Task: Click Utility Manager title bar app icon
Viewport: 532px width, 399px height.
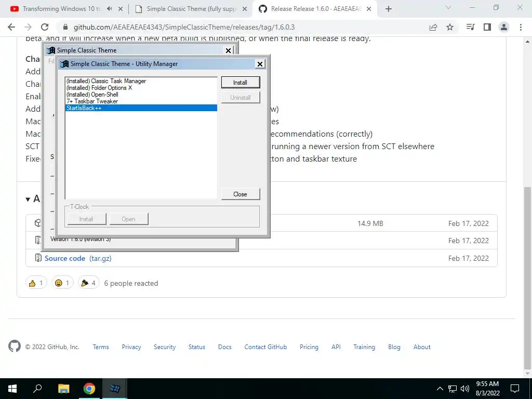Action: [x=64, y=64]
